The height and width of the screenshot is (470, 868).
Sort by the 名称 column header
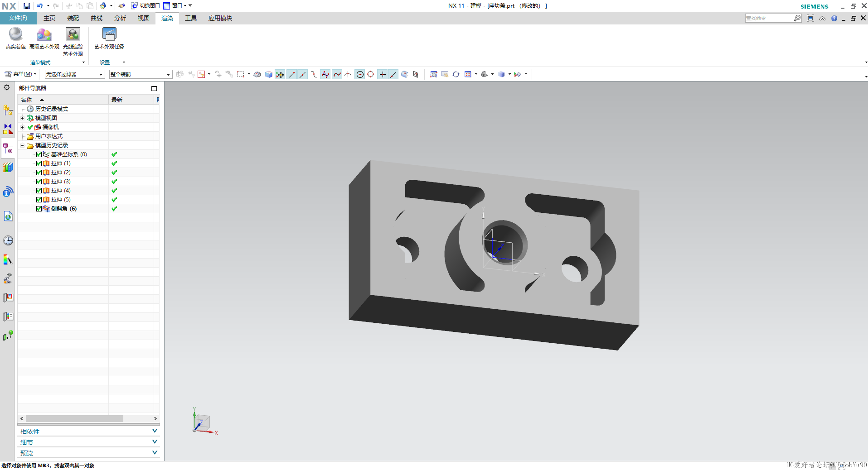click(x=63, y=100)
